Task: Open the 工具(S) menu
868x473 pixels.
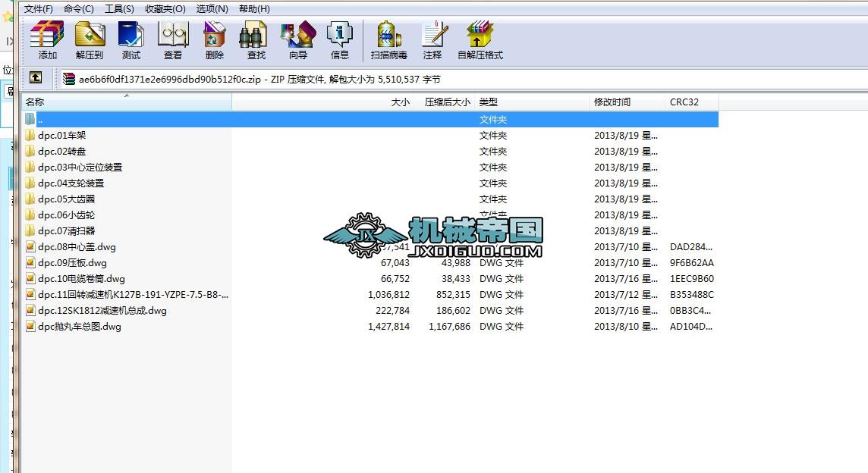Action: pyautogui.click(x=119, y=9)
